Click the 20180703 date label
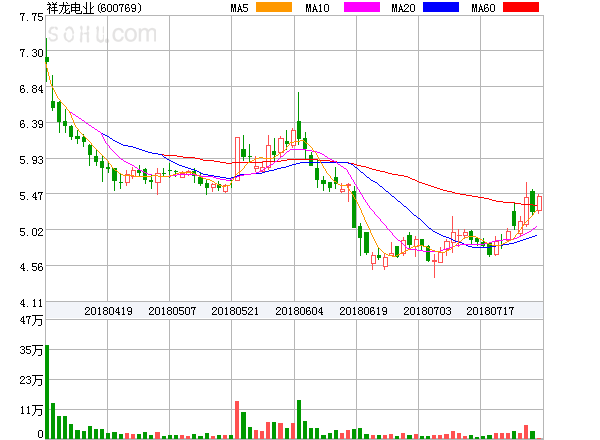600x440 pixels. pyautogui.click(x=427, y=311)
